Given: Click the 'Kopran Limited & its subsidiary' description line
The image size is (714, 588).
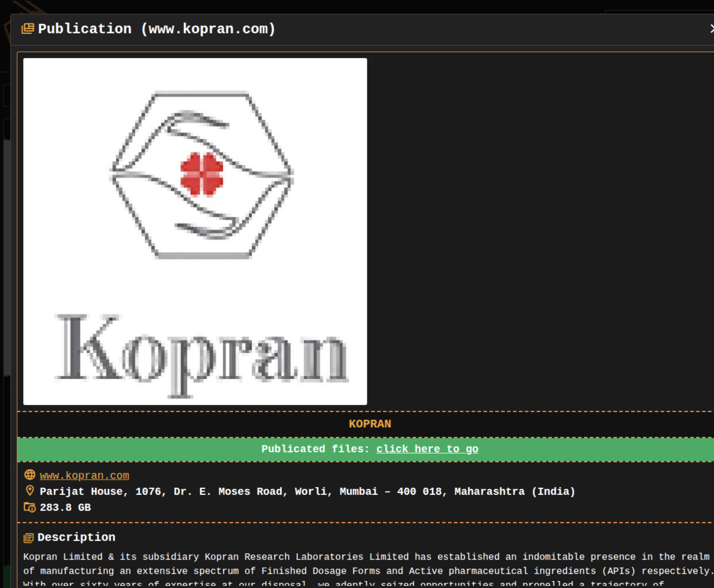Looking at the screenshot, I should 366,557.
